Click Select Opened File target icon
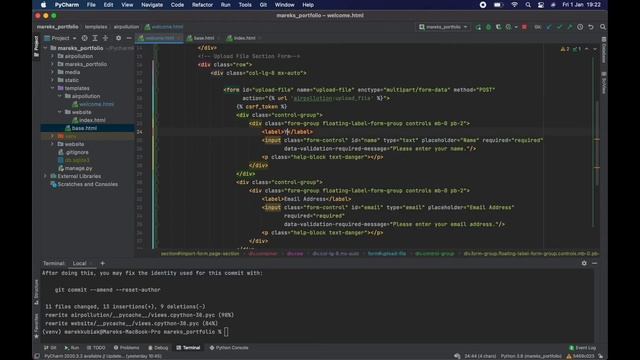 (x=84, y=38)
